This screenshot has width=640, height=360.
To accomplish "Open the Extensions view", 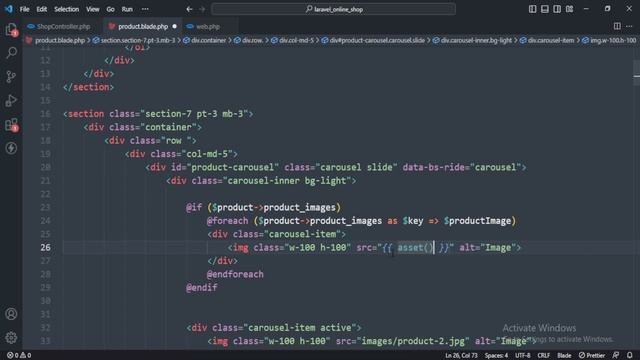I will (11, 124).
